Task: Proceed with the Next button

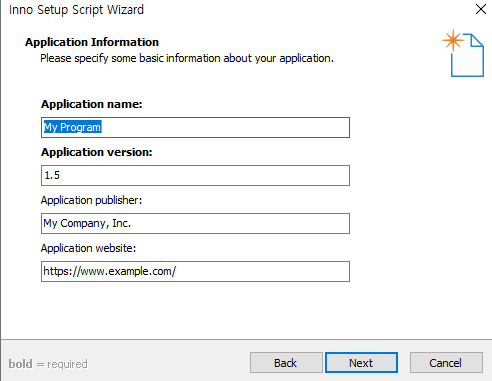Action: (361, 363)
